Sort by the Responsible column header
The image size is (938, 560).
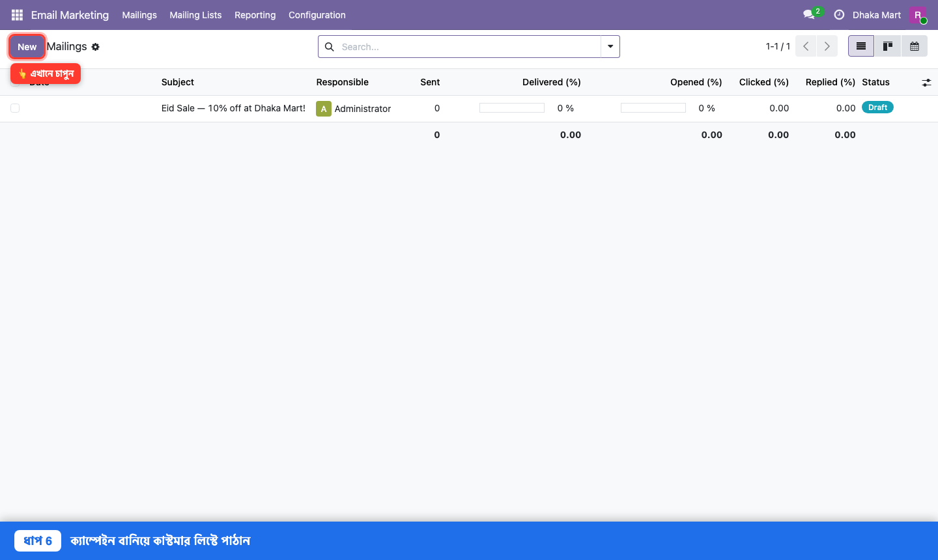[x=343, y=82]
